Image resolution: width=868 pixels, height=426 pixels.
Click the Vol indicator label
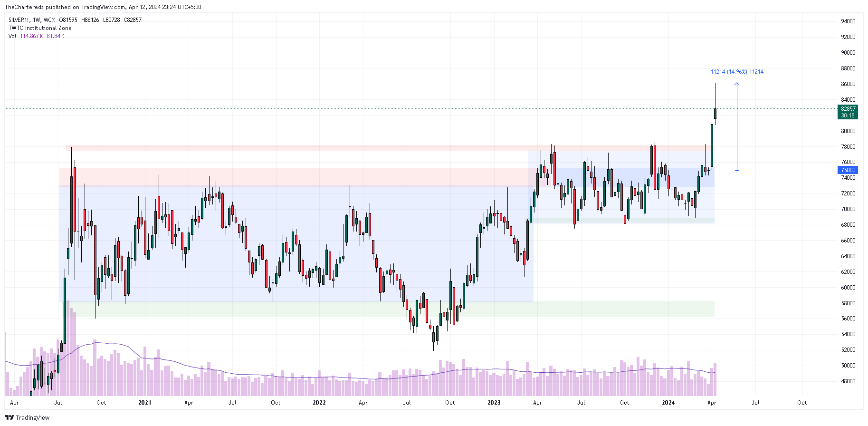12,36
